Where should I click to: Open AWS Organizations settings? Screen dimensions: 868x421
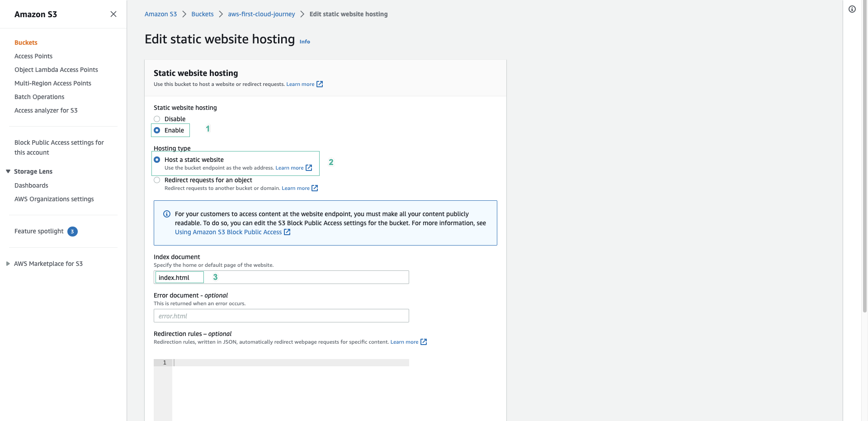pyautogui.click(x=54, y=199)
